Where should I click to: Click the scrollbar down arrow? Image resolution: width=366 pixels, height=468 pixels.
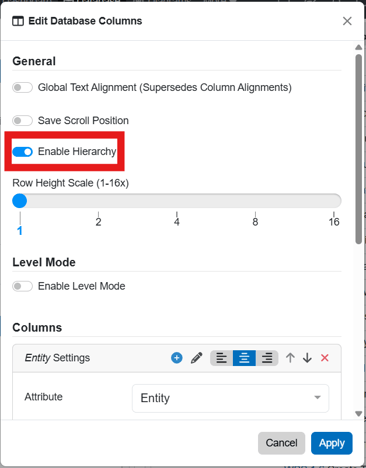pyautogui.click(x=359, y=414)
